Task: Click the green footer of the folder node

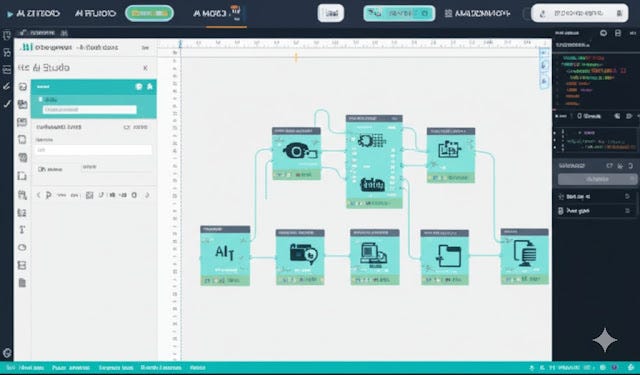Action: click(445, 280)
